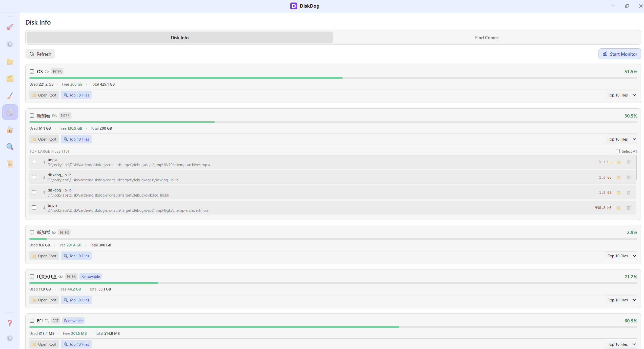Click the TOP LARGE FILES (10) heading
This screenshot has width=644, height=349.
(x=49, y=151)
